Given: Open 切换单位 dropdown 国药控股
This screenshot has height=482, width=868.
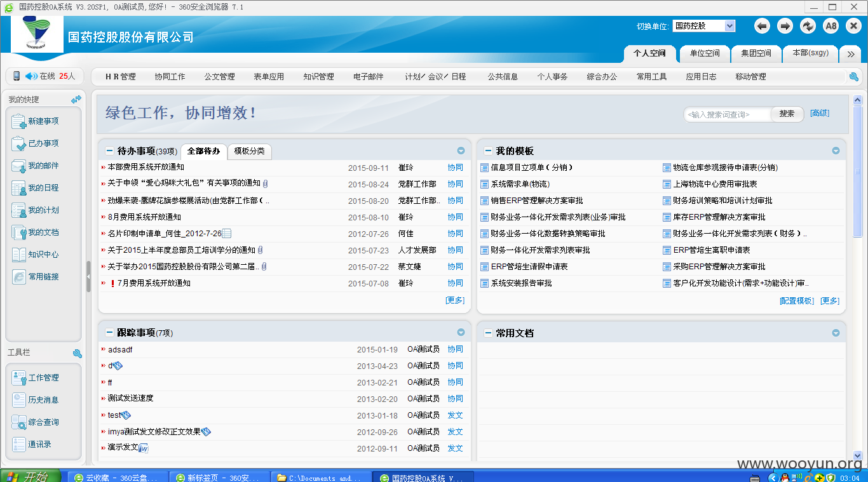Looking at the screenshot, I should pyautogui.click(x=703, y=26).
